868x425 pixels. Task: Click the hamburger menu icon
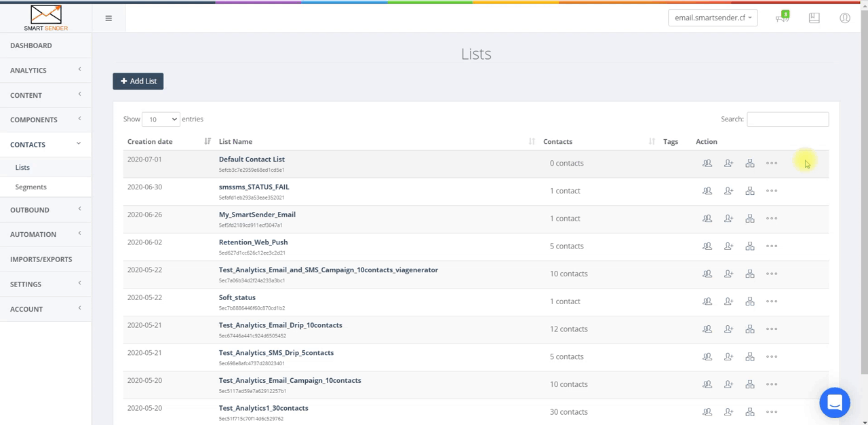(108, 18)
